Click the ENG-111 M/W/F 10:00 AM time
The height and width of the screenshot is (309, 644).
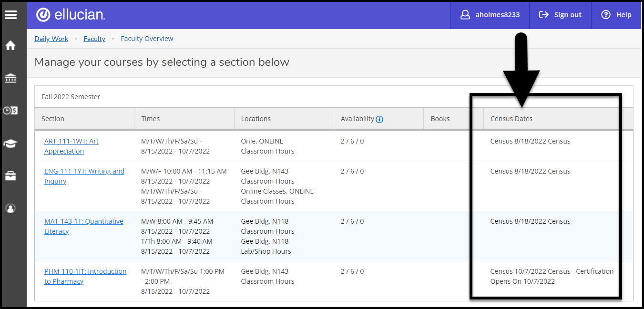tap(184, 171)
